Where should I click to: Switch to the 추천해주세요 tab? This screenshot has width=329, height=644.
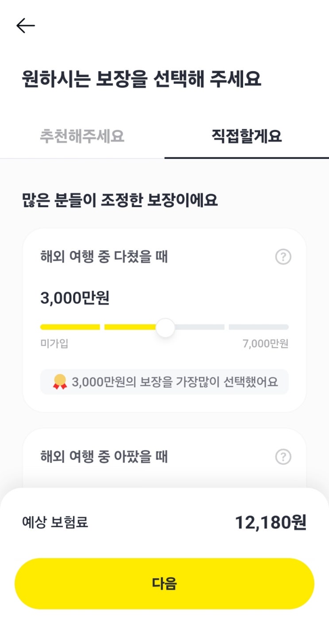[82, 136]
